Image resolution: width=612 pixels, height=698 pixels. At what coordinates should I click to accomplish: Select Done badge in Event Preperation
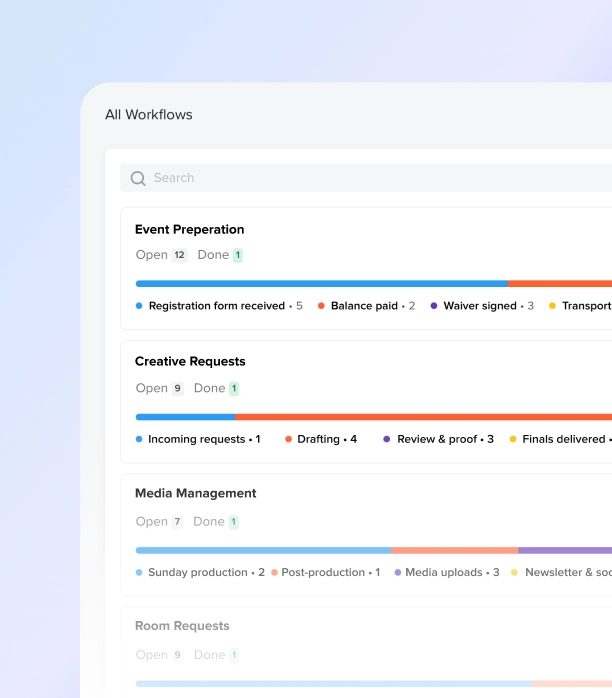tap(238, 255)
